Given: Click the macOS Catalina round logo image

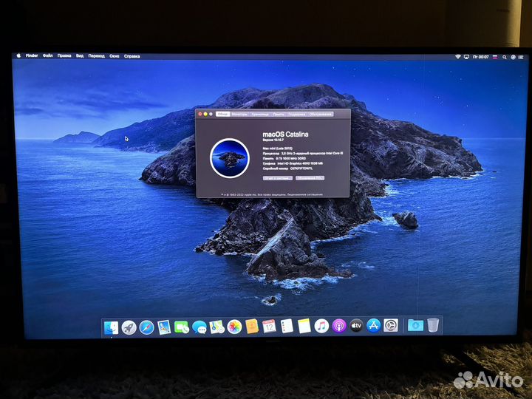Looking at the screenshot, I should point(230,158).
